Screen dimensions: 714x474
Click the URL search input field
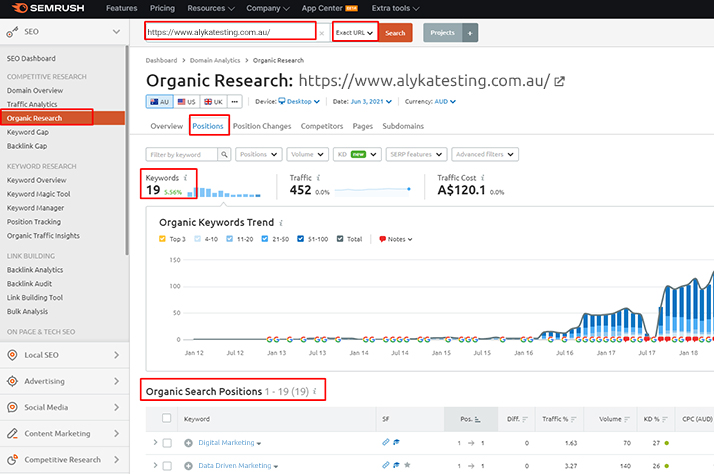[230, 32]
